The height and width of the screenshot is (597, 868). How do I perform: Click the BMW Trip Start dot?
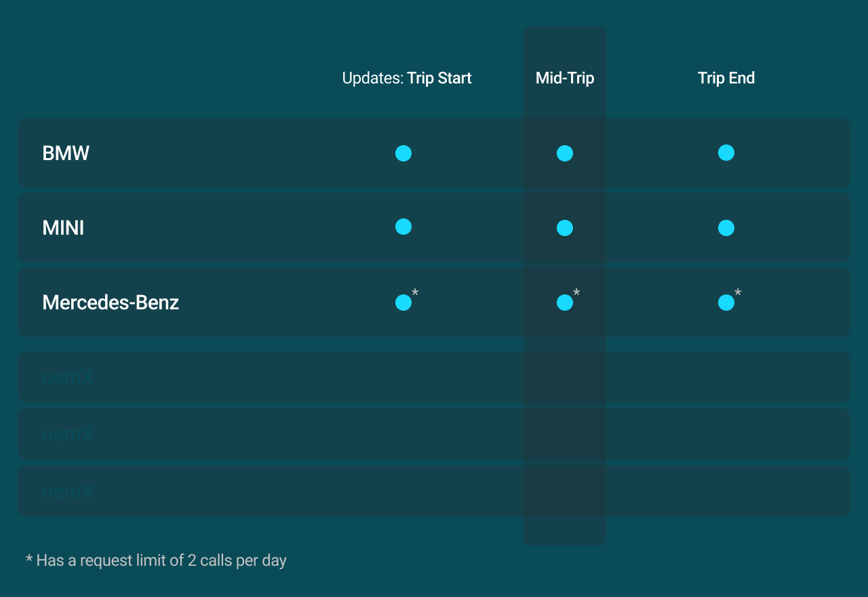coord(403,153)
